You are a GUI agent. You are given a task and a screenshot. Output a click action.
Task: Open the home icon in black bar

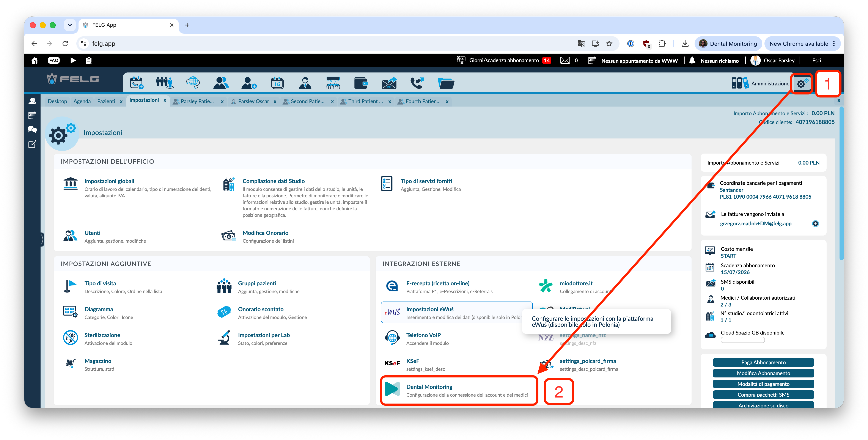pos(34,60)
